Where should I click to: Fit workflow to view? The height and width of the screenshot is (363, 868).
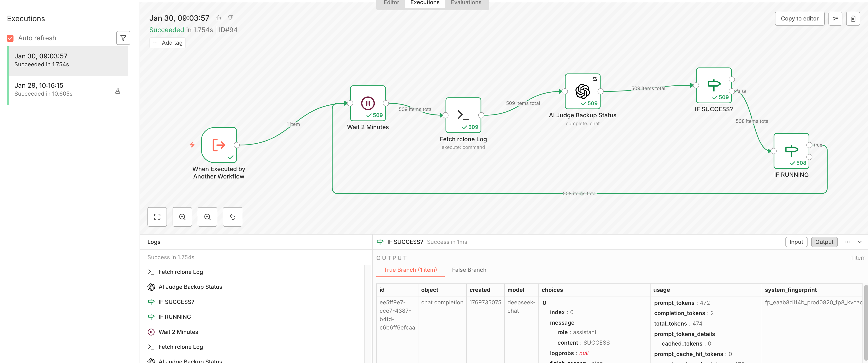(157, 217)
